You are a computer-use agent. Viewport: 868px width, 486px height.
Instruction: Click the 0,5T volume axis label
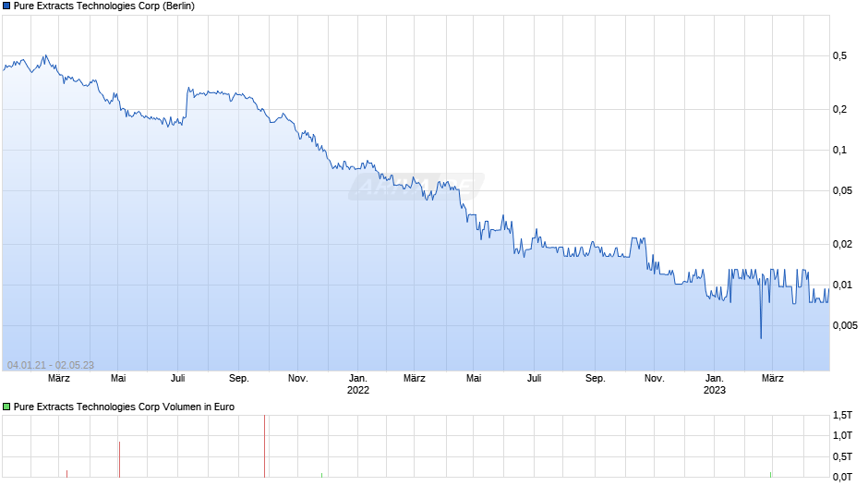tap(842, 456)
